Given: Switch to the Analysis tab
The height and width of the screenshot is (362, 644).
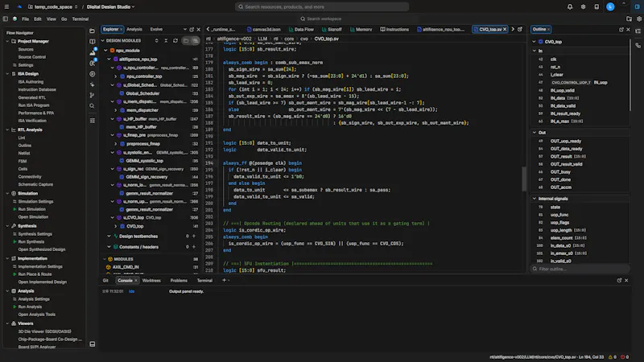Looking at the screenshot, I should (134, 30).
